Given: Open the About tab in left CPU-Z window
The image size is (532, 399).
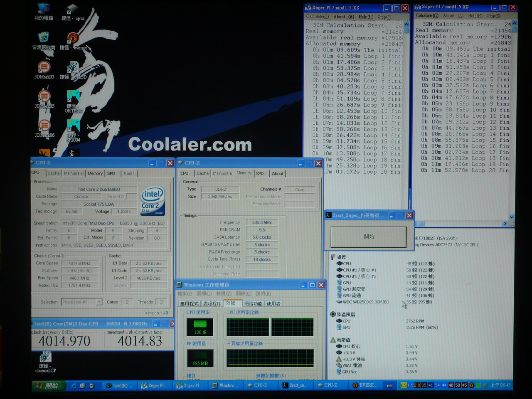Looking at the screenshot, I should (x=129, y=173).
